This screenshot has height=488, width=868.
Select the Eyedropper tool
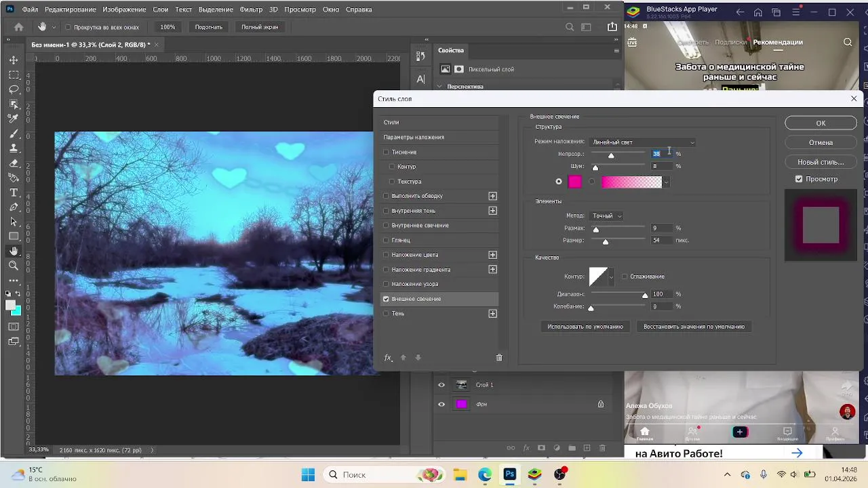pyautogui.click(x=14, y=119)
